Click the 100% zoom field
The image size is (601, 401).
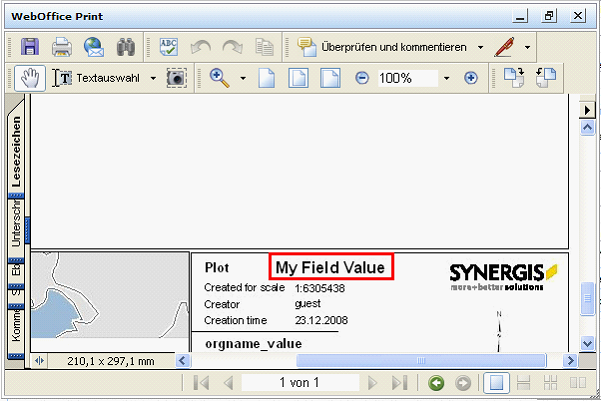pos(408,78)
